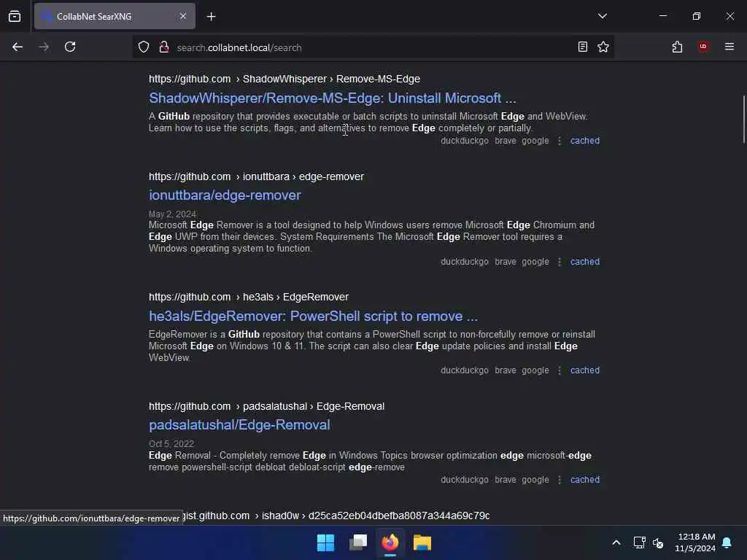Open network status tray icon
The height and width of the screenshot is (560, 747).
pos(639,542)
